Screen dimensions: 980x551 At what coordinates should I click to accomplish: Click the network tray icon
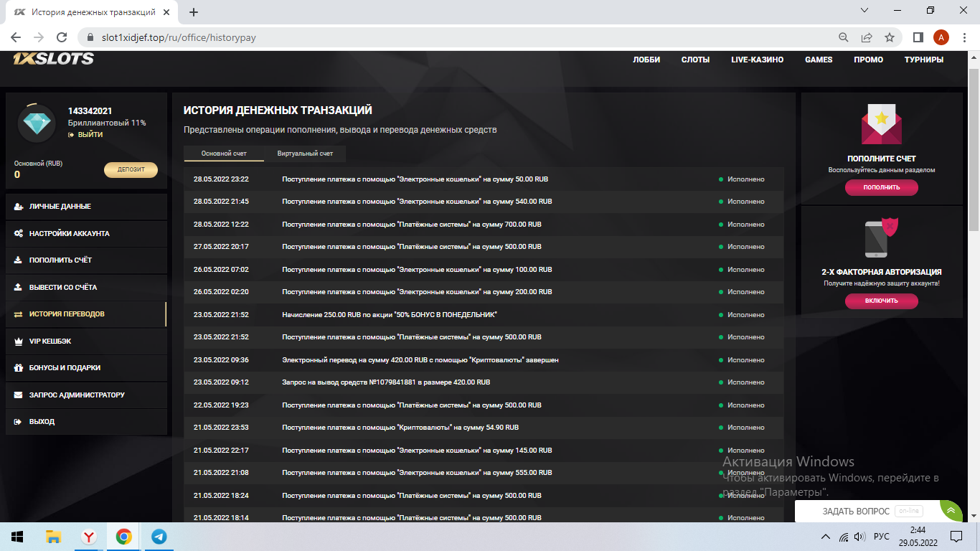(843, 537)
